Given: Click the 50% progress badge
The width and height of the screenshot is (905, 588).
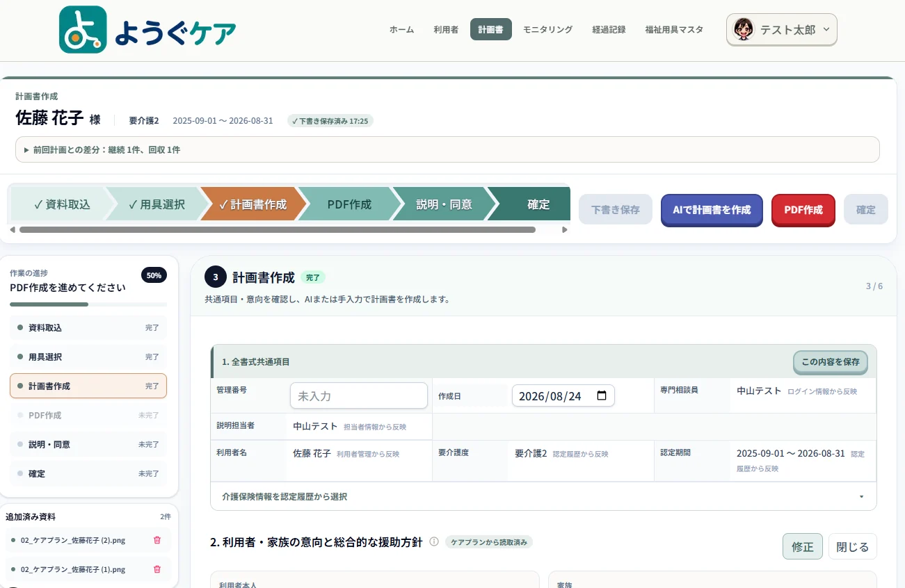Looking at the screenshot, I should pos(154,275).
